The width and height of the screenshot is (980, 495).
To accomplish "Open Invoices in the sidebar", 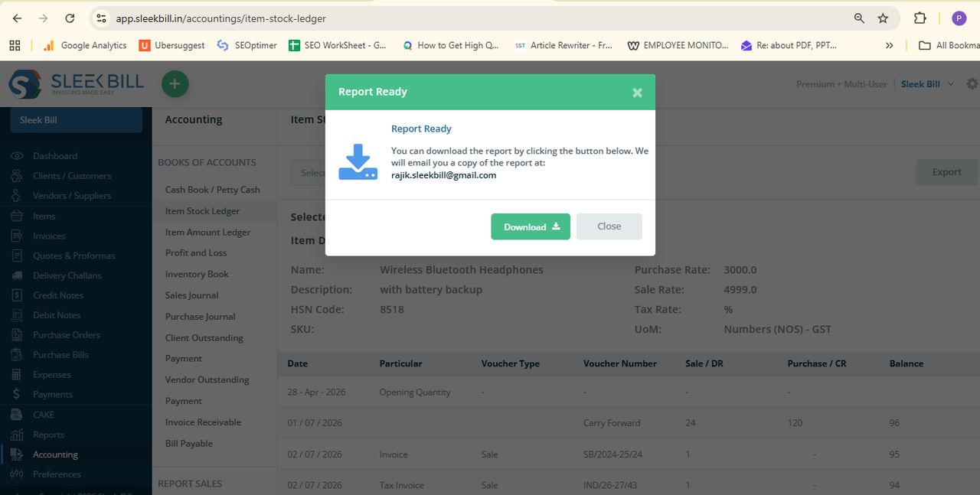I will (x=49, y=236).
